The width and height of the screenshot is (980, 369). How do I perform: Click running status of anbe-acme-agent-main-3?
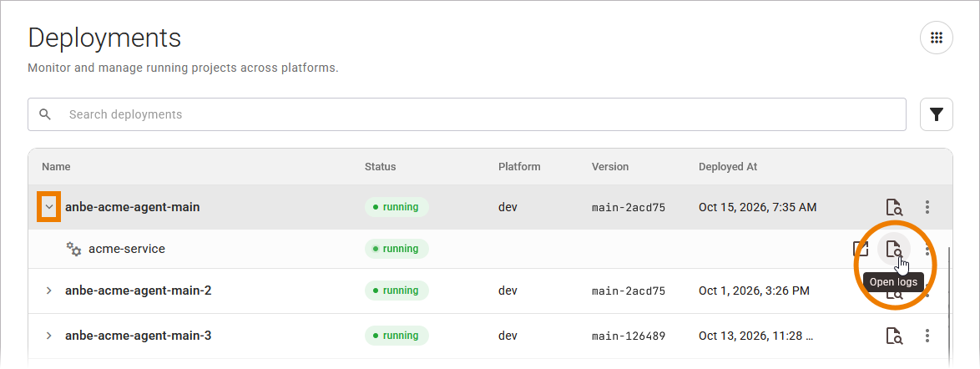pos(397,336)
